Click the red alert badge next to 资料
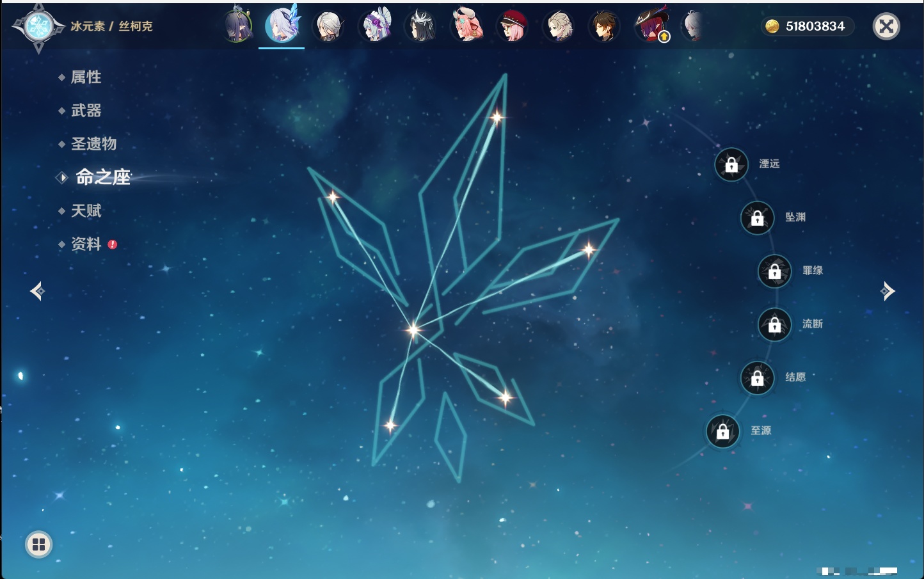The width and height of the screenshot is (924, 579). coord(113,244)
